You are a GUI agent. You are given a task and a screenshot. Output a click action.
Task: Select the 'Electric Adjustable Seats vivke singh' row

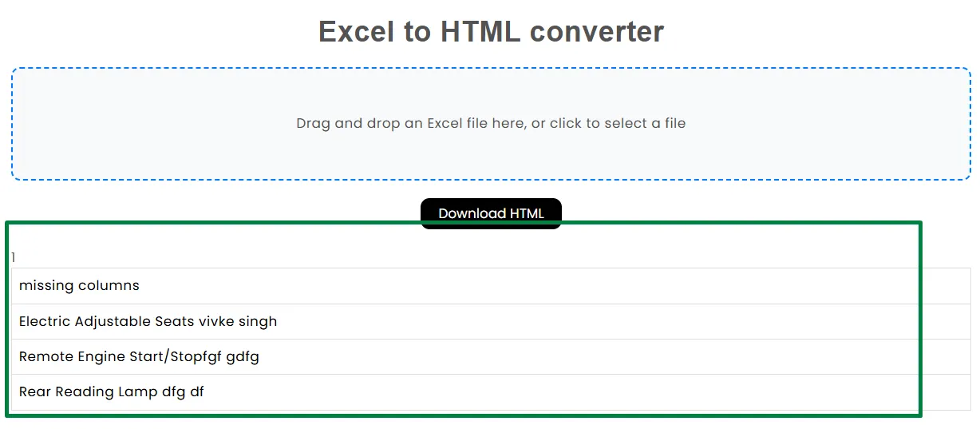tap(491, 321)
